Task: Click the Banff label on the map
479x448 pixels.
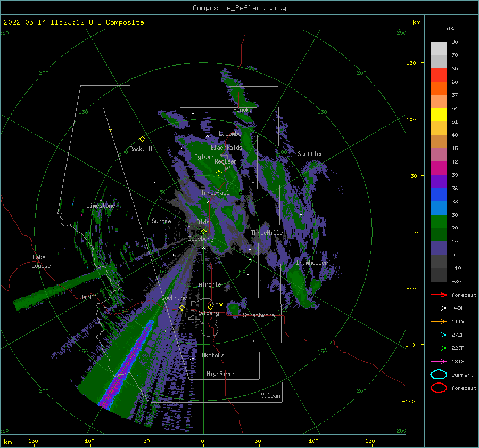Action: pyautogui.click(x=88, y=297)
